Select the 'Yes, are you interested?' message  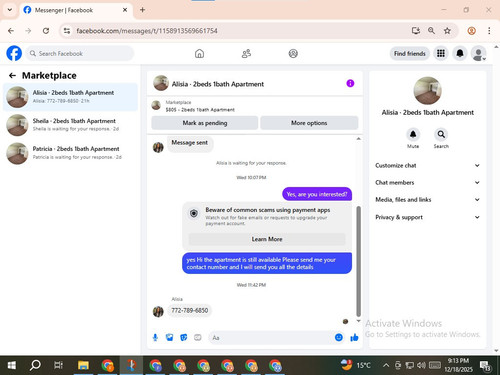[x=317, y=194]
